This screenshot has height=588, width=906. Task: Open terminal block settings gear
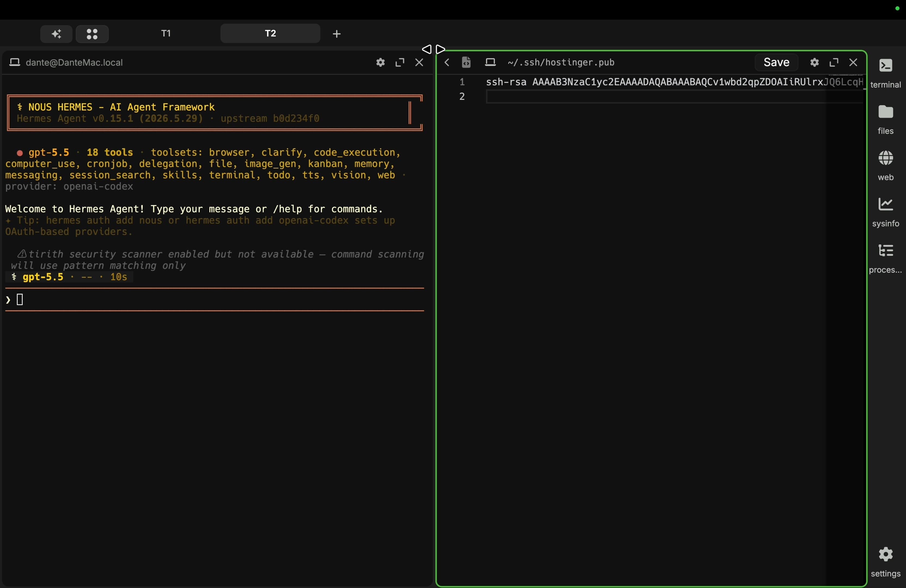point(380,62)
